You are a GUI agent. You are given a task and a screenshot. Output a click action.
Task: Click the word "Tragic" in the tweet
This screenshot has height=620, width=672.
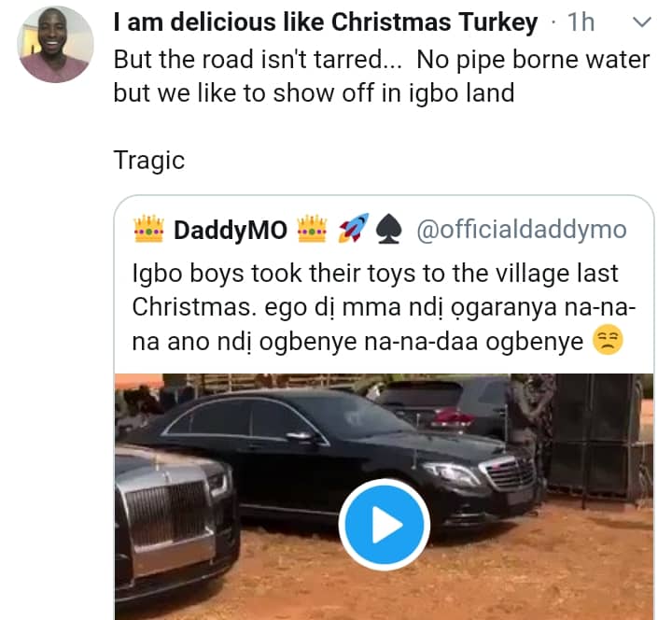149,160
